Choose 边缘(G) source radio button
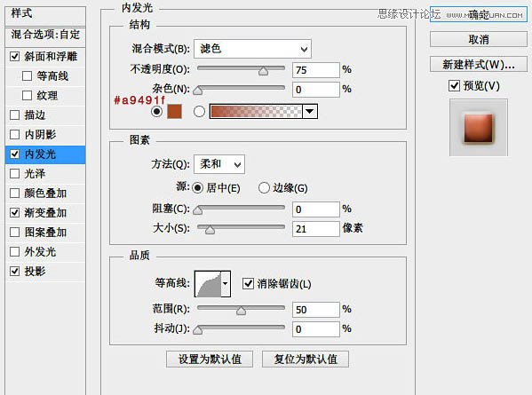Viewport: 532px width, 395px height. pos(264,188)
